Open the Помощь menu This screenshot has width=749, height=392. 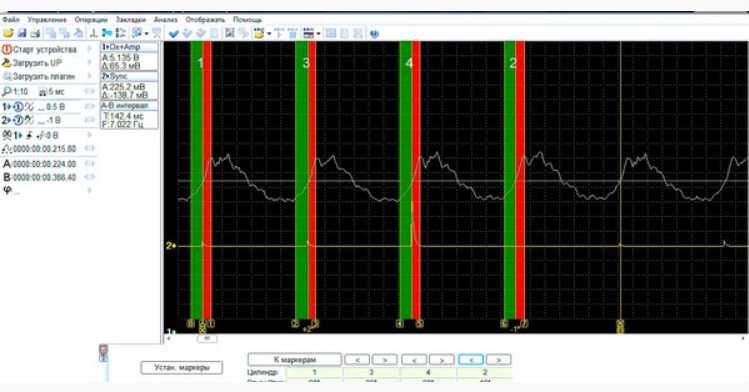[x=247, y=20]
